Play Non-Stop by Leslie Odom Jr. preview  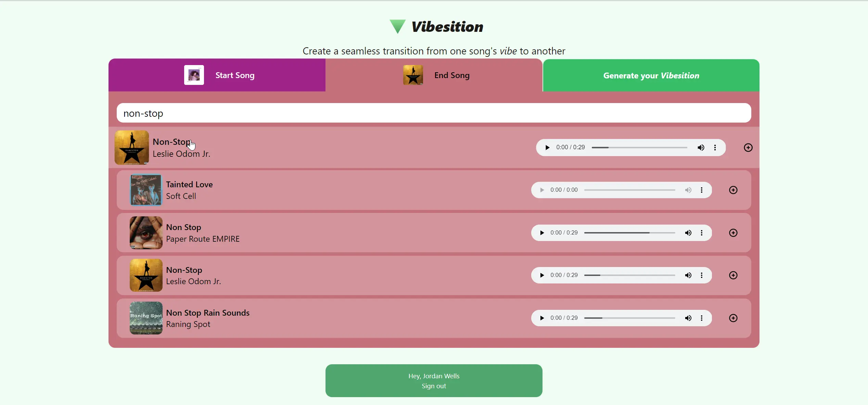point(547,147)
